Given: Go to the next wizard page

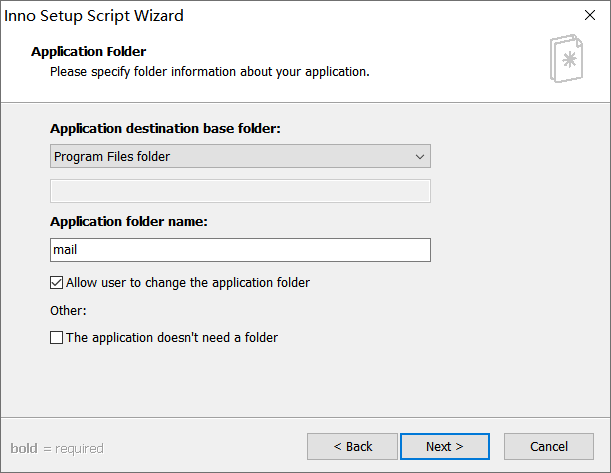Looking at the screenshot, I should click(445, 447).
